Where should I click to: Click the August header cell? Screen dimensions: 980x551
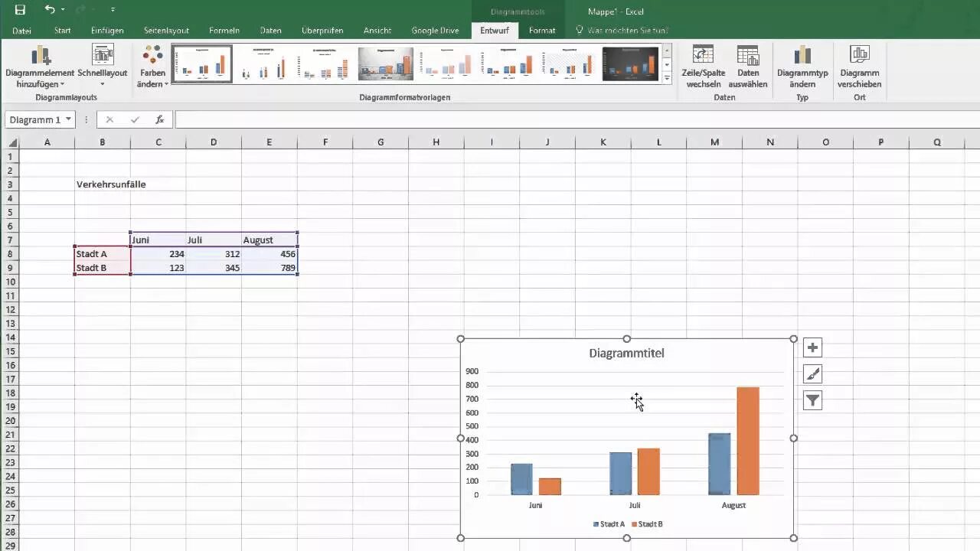[x=269, y=240]
